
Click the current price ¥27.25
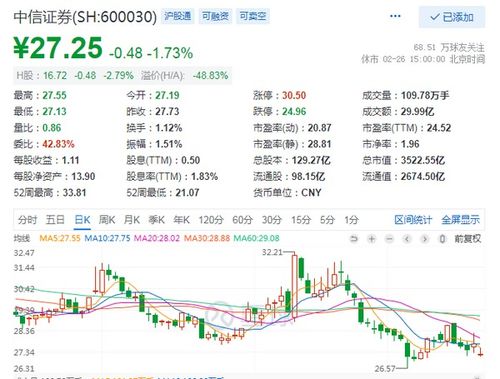coord(58,48)
